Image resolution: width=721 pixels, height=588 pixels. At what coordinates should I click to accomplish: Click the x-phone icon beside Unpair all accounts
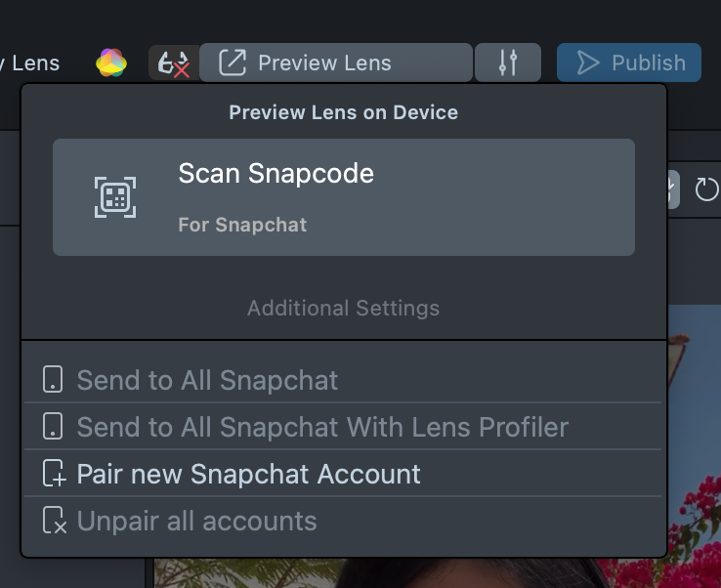[x=55, y=522]
